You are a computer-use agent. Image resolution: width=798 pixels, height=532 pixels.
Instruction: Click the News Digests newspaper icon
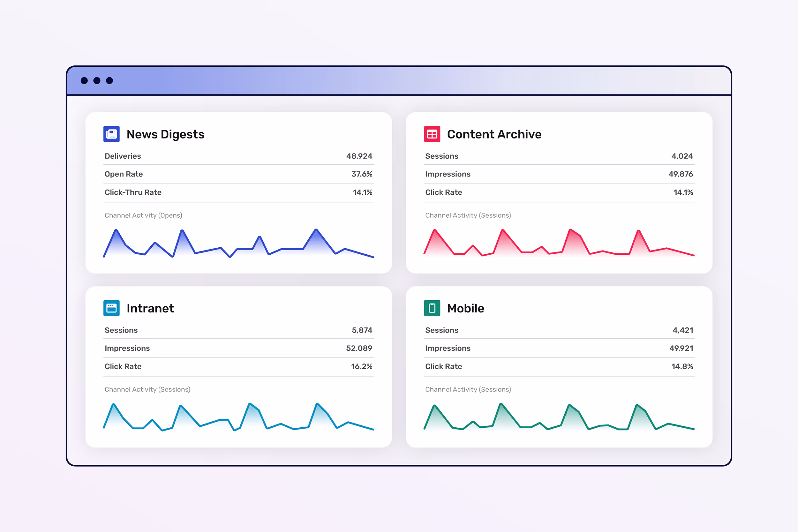coord(112,134)
